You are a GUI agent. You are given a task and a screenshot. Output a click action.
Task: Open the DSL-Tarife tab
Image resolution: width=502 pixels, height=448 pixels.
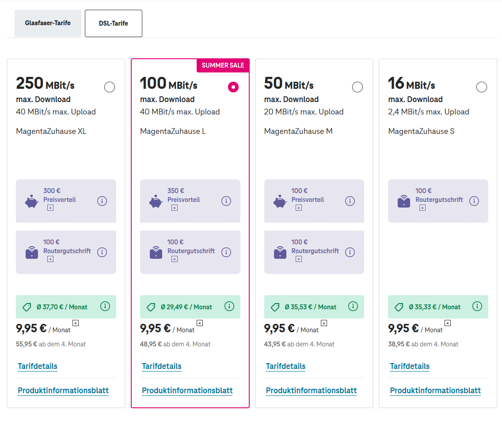point(113,23)
